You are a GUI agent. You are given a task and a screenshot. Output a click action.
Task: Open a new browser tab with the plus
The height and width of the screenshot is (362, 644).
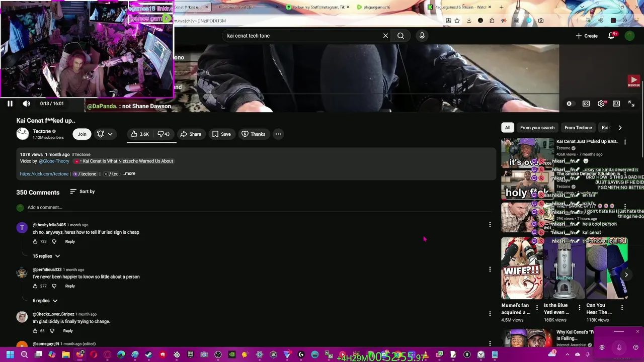[501, 7]
